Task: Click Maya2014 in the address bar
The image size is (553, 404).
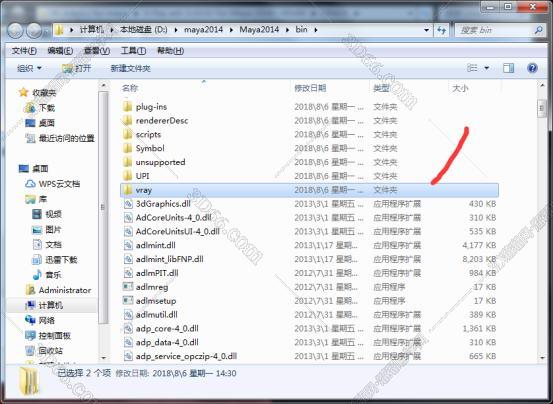Action: 259,30
